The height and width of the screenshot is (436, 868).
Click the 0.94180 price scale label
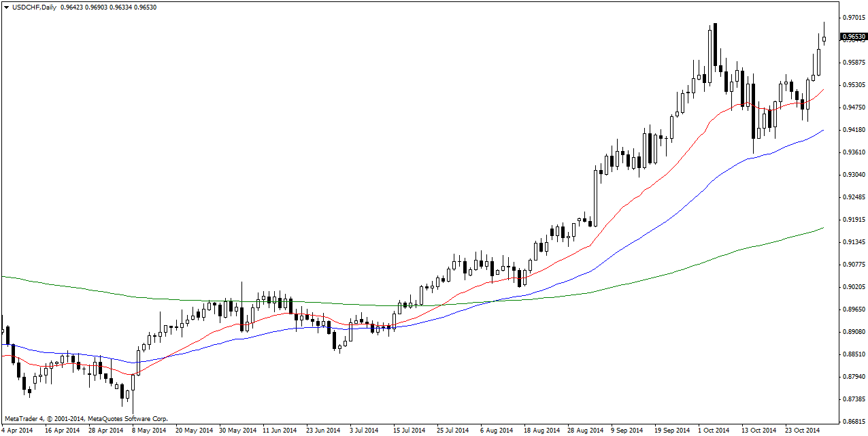[853, 129]
